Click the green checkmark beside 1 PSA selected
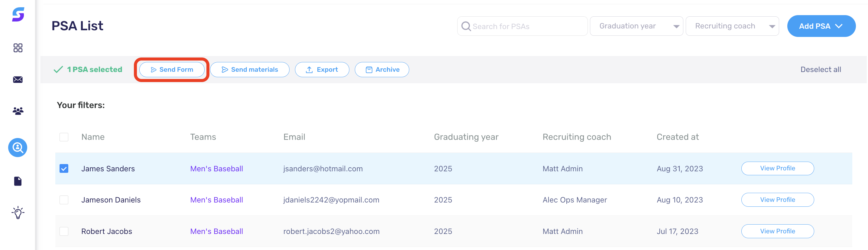This screenshot has height=250, width=868. (x=58, y=70)
